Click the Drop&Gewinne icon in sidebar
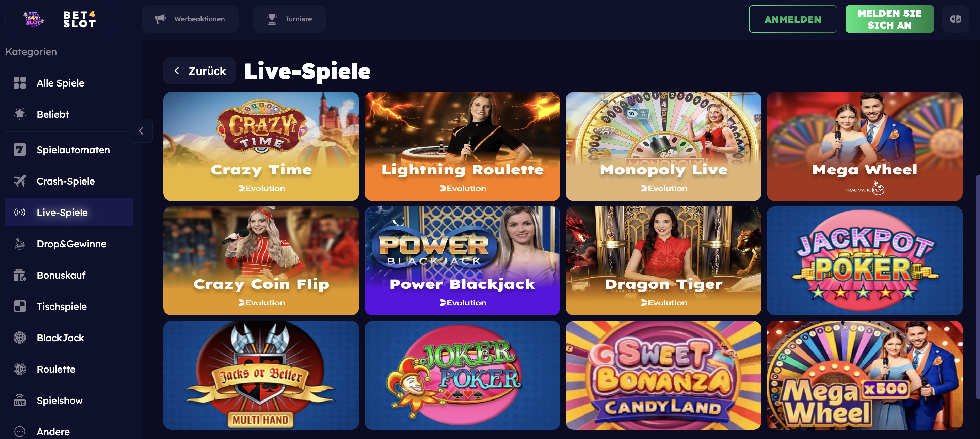The image size is (980, 439). tap(20, 244)
